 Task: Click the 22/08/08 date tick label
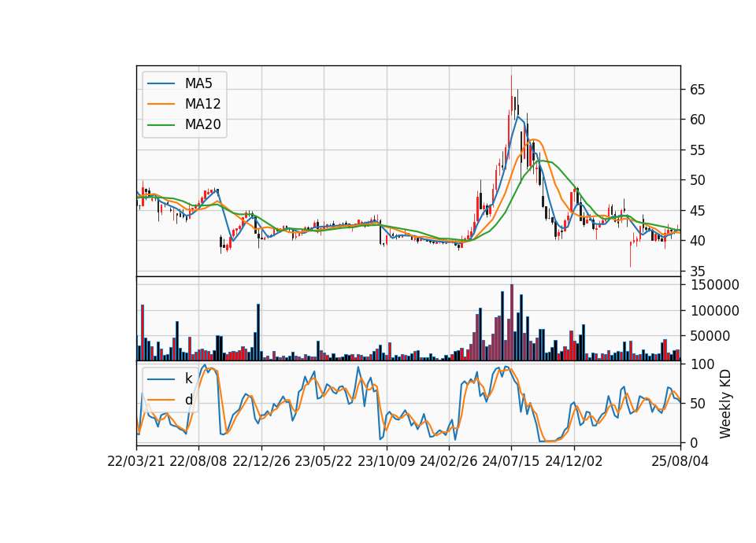coord(198,462)
